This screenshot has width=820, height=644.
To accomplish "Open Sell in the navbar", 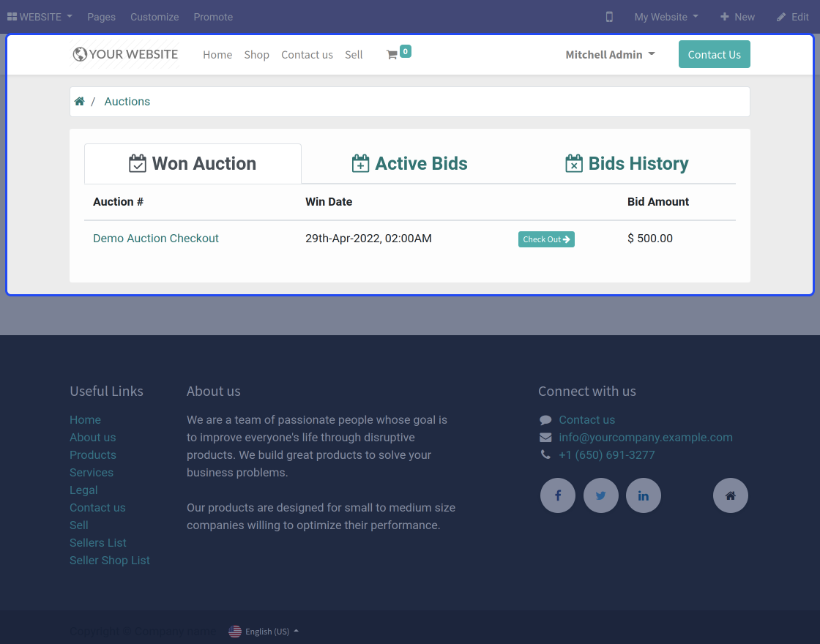I will [354, 55].
